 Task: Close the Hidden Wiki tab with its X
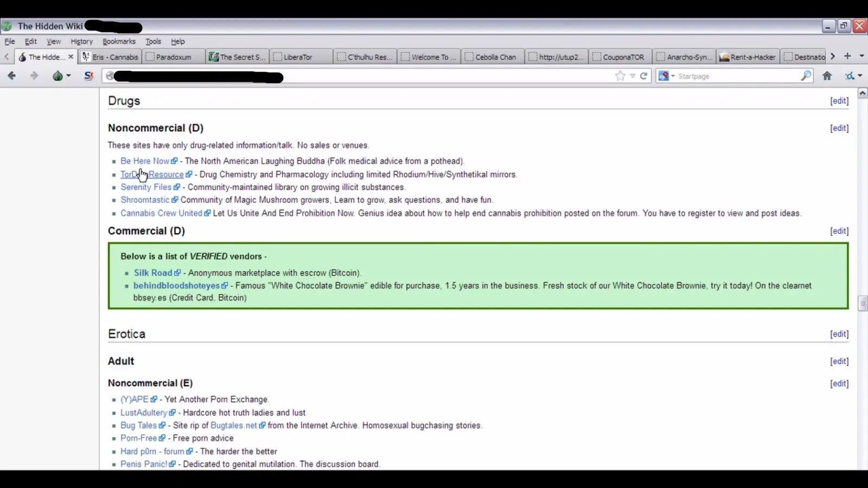[x=71, y=56]
